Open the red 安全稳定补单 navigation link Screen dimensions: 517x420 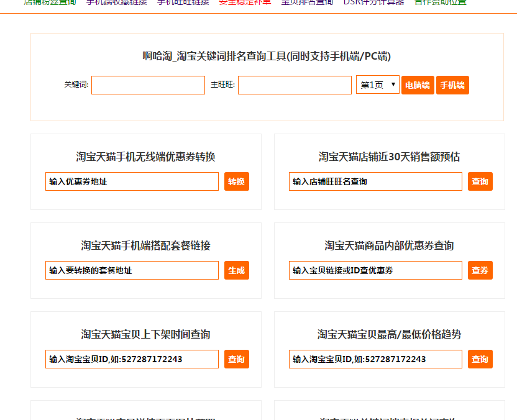point(245,2)
